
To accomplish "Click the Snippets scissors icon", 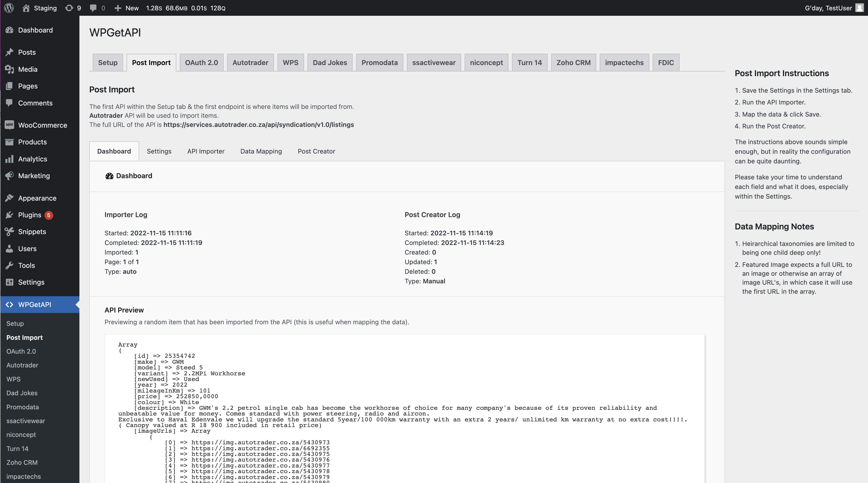I will [x=9, y=232].
